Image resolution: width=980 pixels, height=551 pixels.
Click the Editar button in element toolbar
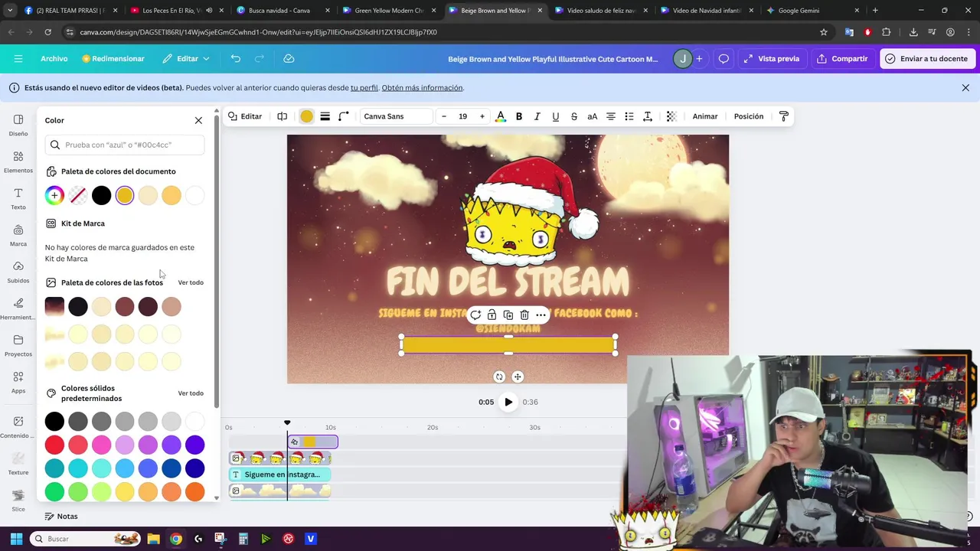pos(245,116)
